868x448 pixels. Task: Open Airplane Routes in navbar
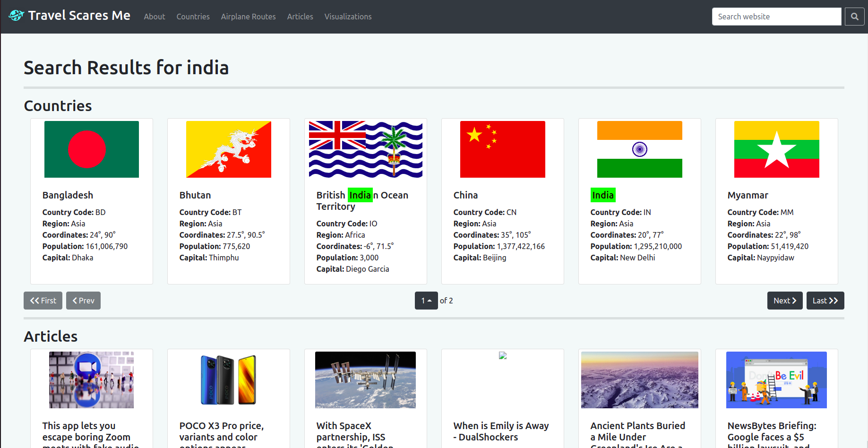(x=248, y=17)
